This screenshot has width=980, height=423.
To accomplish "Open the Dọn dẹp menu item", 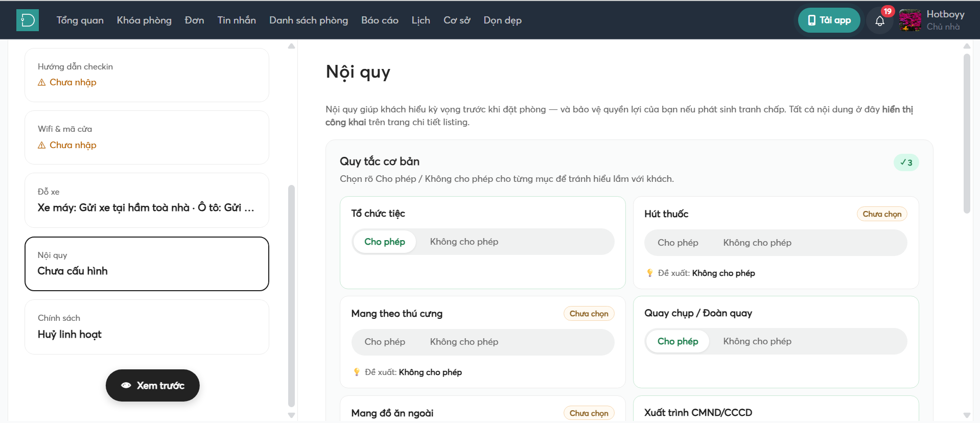I will 503,20.
